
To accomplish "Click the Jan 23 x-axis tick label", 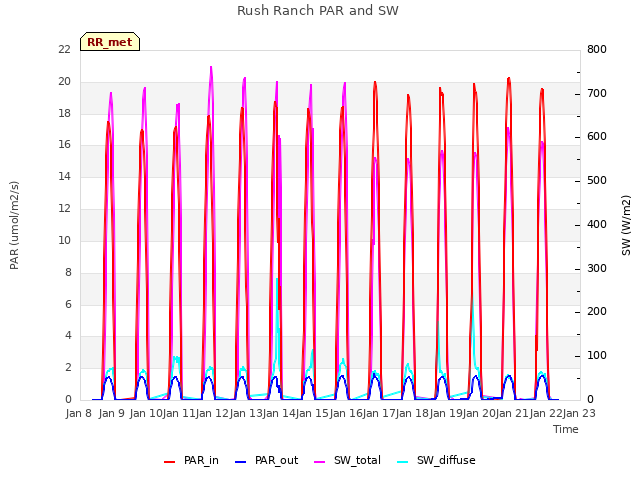I will 579,413.
